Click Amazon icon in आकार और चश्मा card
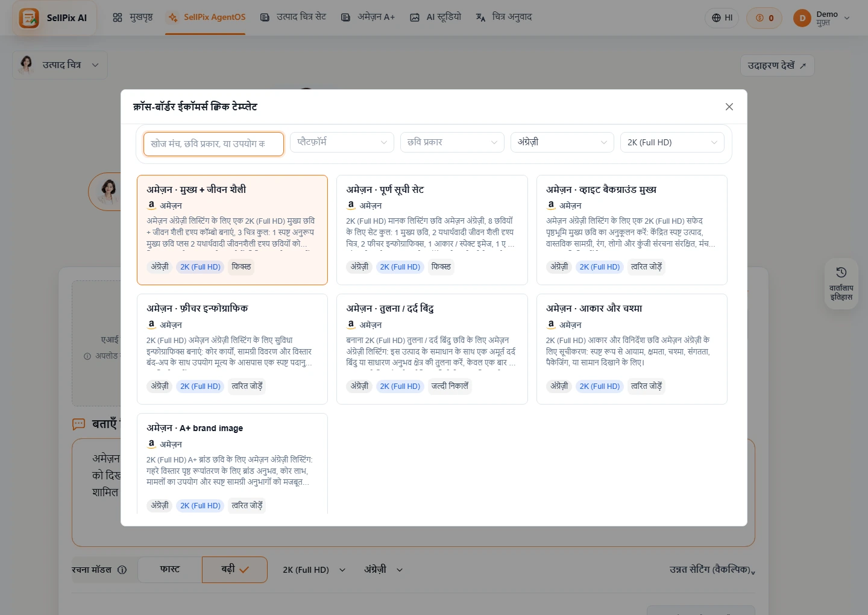The width and height of the screenshot is (868, 615). coord(551,324)
